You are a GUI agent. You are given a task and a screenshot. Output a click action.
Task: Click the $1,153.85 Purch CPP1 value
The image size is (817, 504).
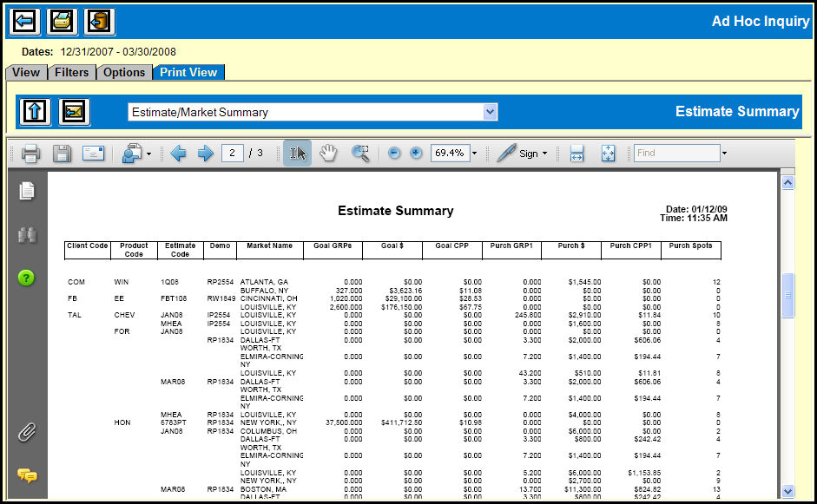644,473
